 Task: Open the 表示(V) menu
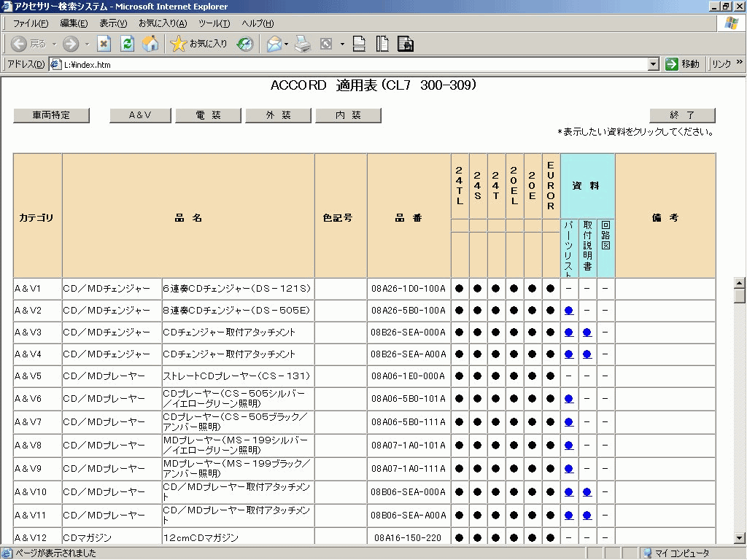coord(113,23)
